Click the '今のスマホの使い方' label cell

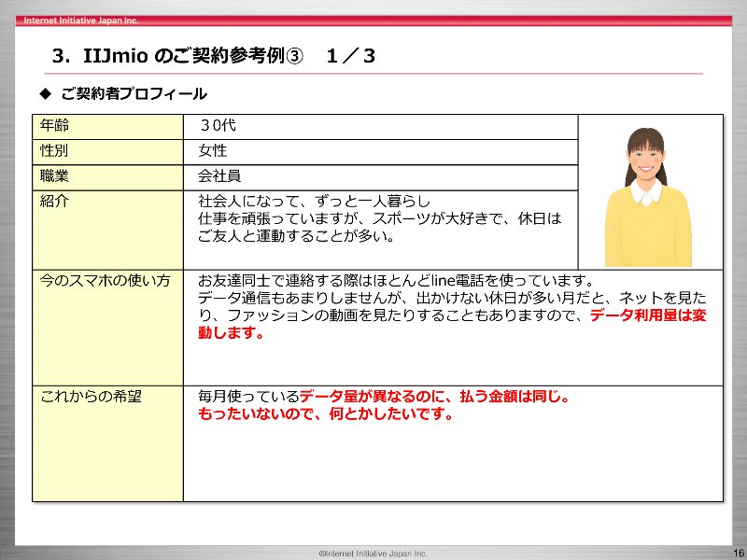(107, 328)
